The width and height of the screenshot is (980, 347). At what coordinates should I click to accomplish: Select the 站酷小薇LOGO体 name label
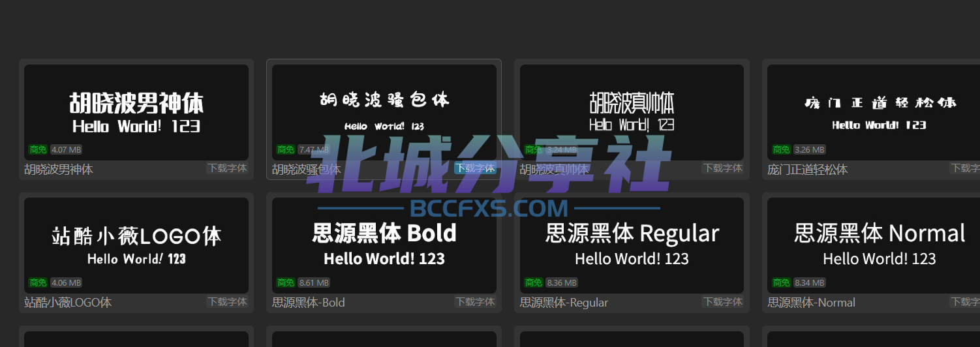click(x=68, y=303)
